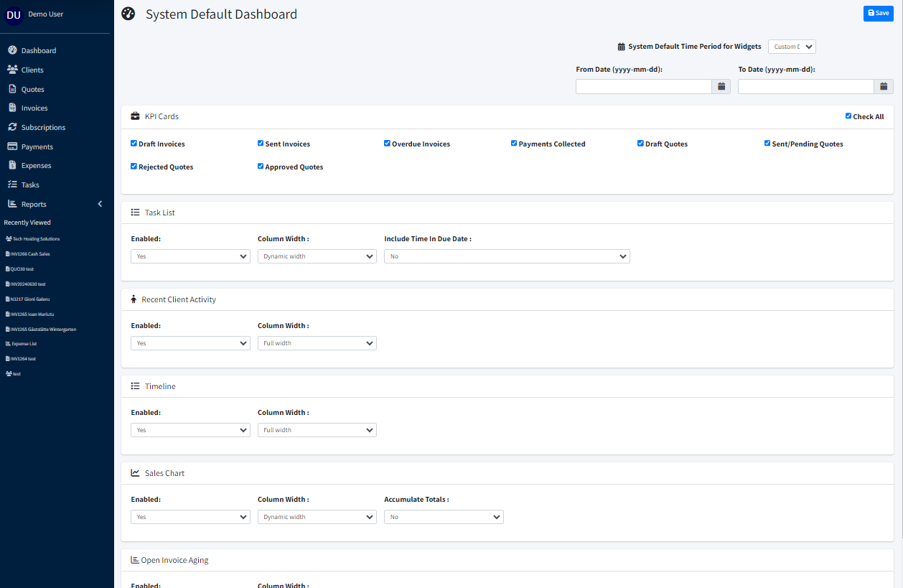
Task: Collapse the Reports menu chevron
Action: (x=100, y=204)
